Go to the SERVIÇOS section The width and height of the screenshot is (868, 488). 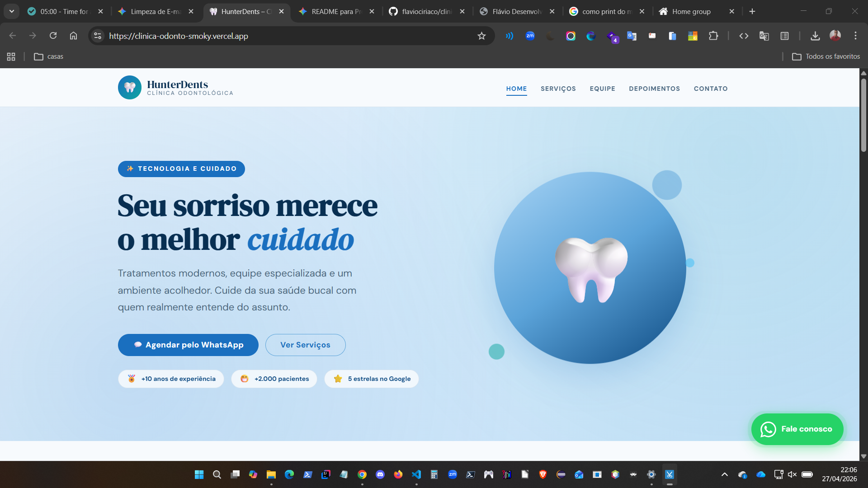pos(558,89)
